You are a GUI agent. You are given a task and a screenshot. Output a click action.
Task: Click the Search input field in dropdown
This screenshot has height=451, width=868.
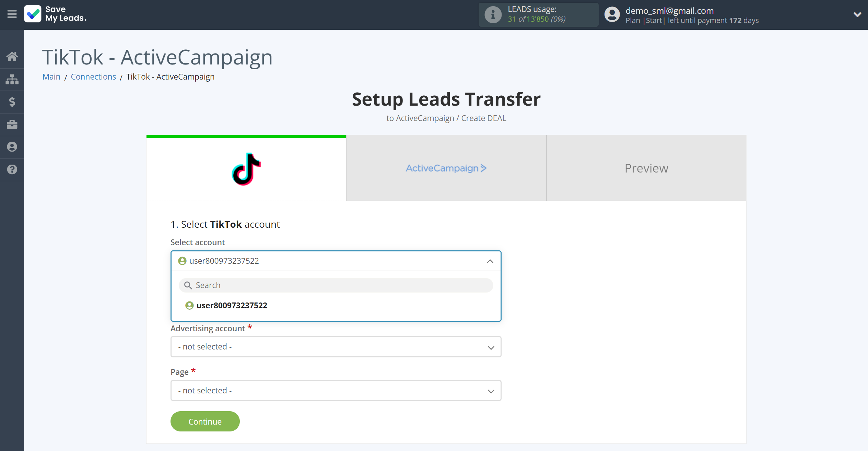336,285
